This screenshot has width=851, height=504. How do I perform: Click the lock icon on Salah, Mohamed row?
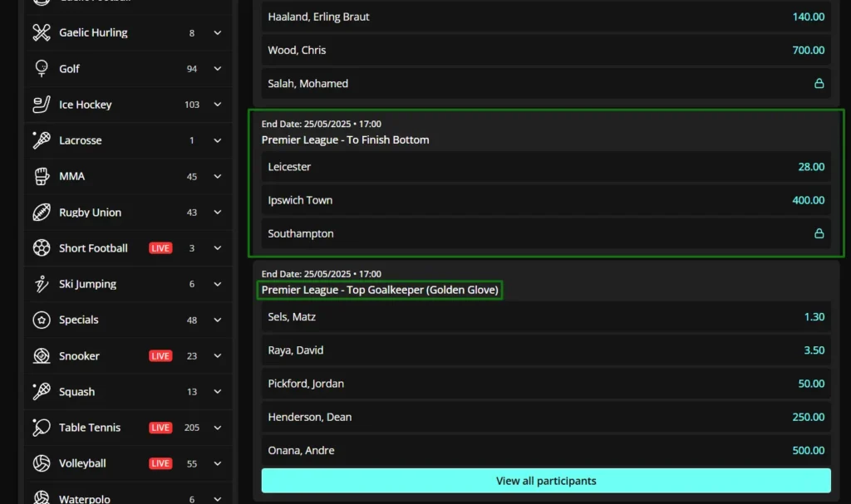coord(819,83)
